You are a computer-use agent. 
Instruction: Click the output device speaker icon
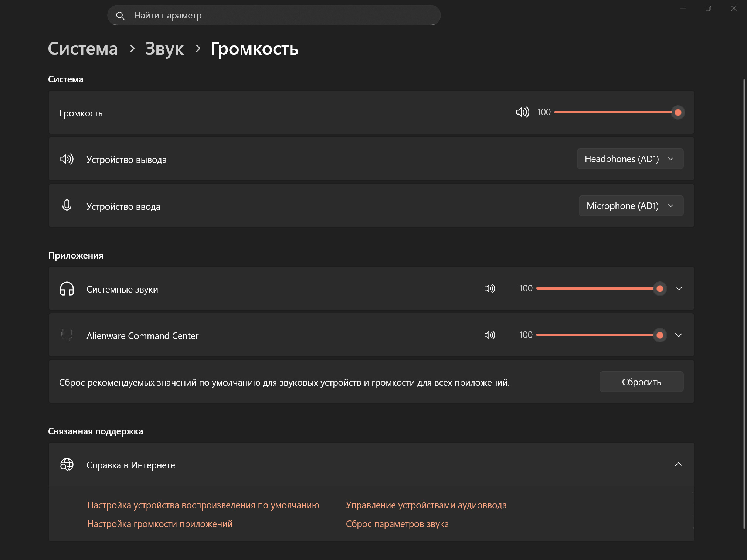coord(67,159)
